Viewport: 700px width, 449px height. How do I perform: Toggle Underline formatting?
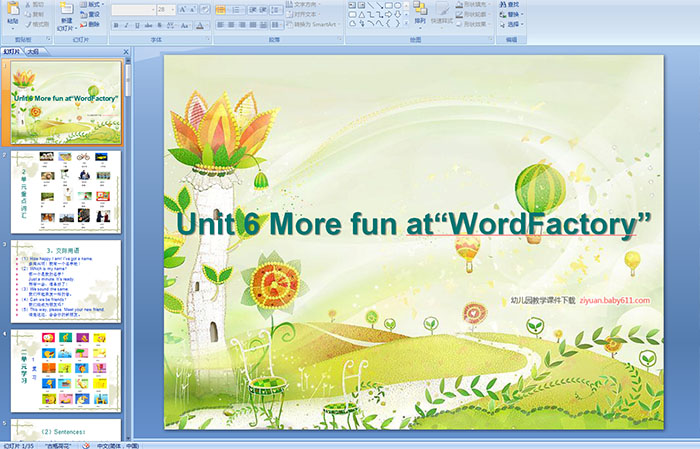coord(137,25)
